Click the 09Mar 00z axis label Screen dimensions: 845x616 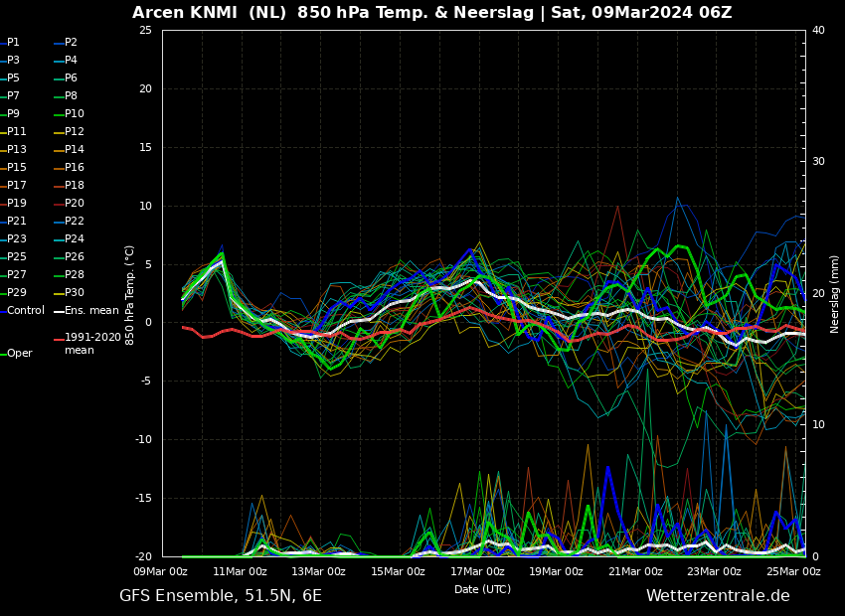click(x=161, y=572)
